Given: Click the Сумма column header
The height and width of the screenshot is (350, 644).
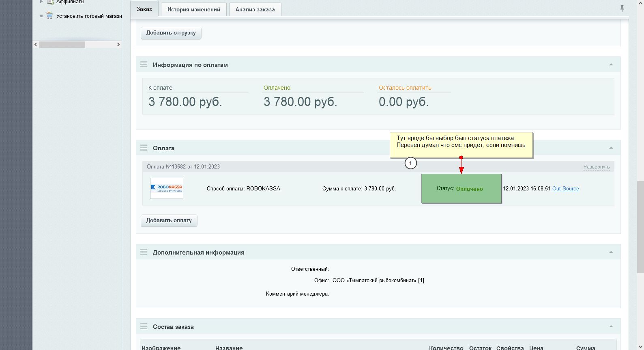Looking at the screenshot, I should click(x=586, y=348).
